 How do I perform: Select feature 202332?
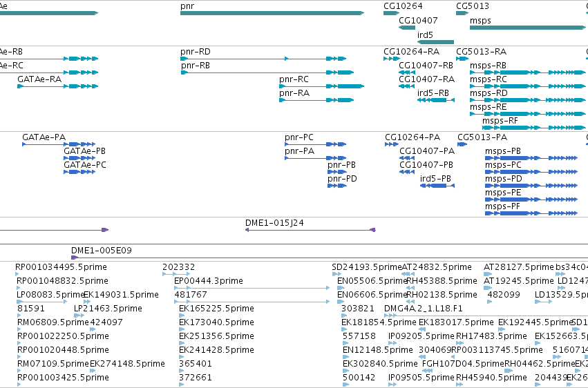176,274
